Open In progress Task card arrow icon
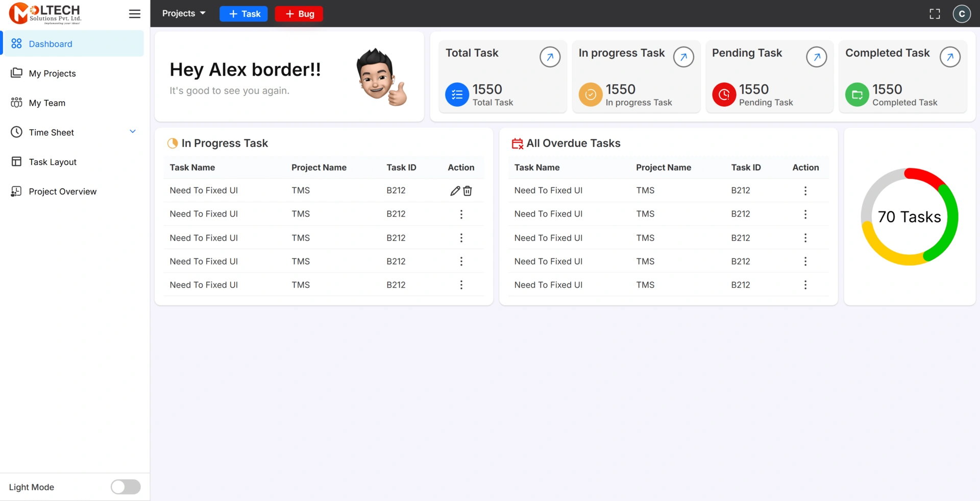Viewport: 980px width, 501px height. (x=683, y=57)
